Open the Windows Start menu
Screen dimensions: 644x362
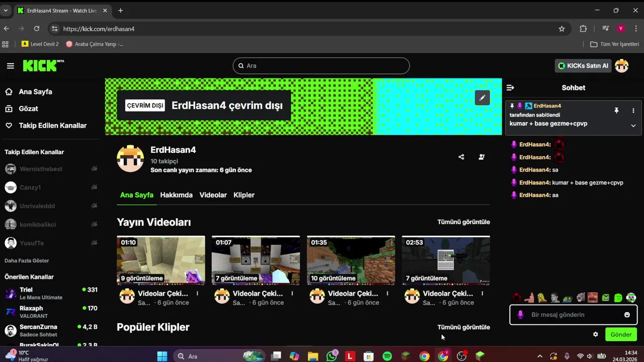click(162, 356)
